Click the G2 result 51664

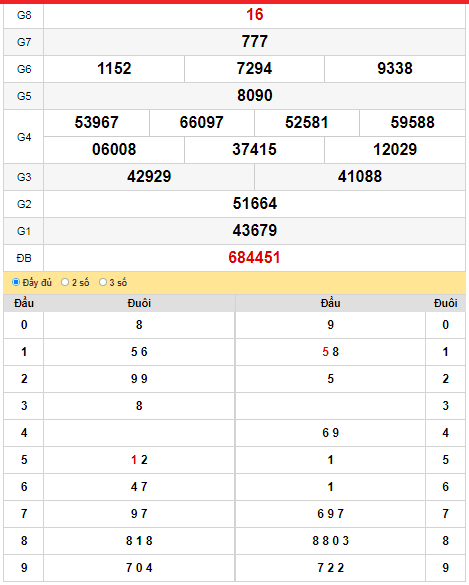[x=254, y=204]
